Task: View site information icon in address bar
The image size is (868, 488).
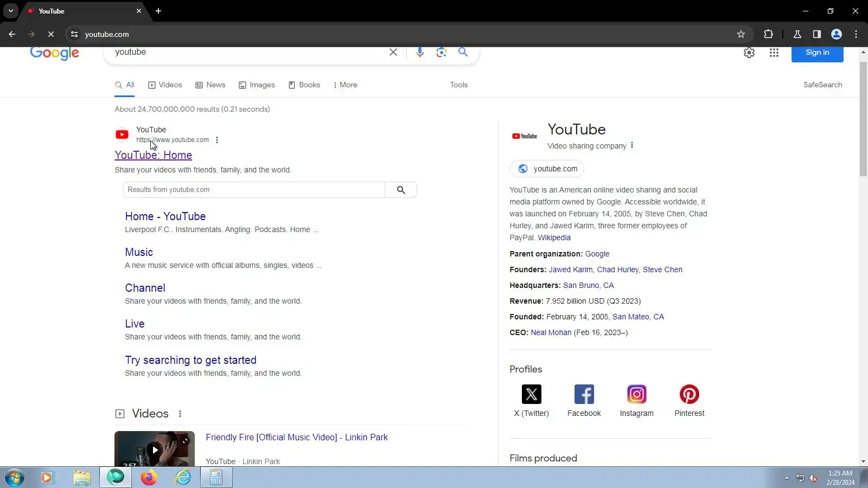Action: 74,34
